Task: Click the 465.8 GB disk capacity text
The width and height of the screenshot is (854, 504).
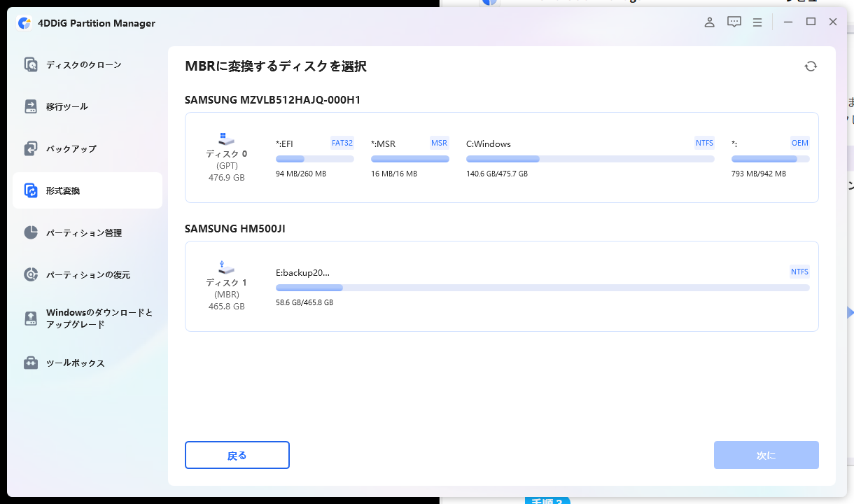Action: pos(226,307)
